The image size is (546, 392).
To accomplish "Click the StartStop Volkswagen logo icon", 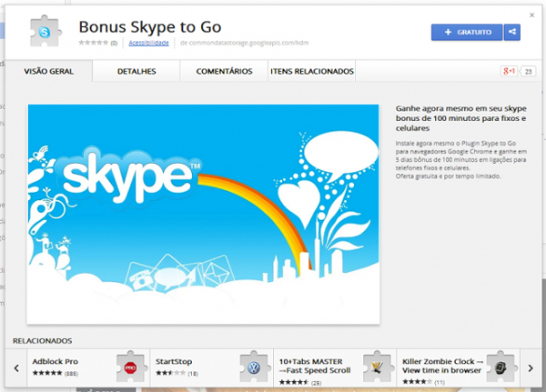I will pyautogui.click(x=254, y=367).
